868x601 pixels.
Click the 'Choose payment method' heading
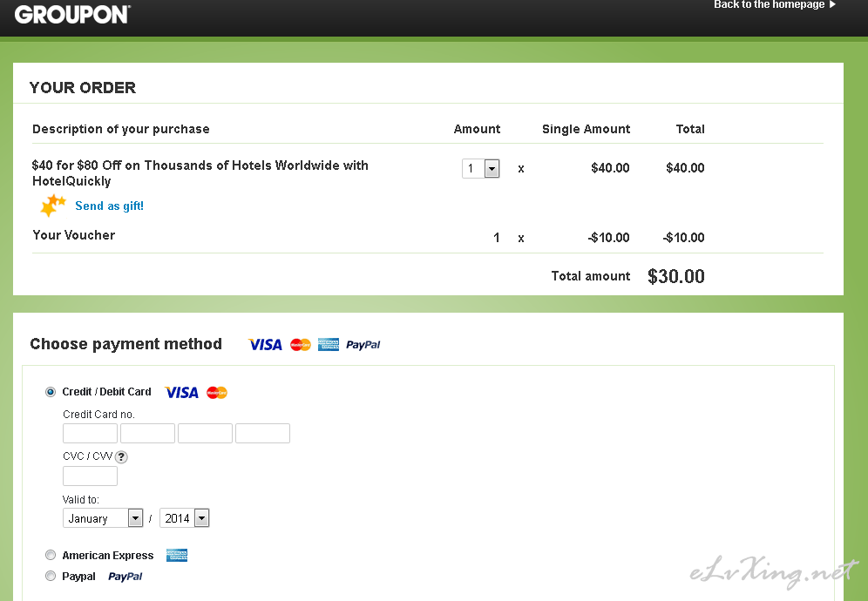coord(125,344)
